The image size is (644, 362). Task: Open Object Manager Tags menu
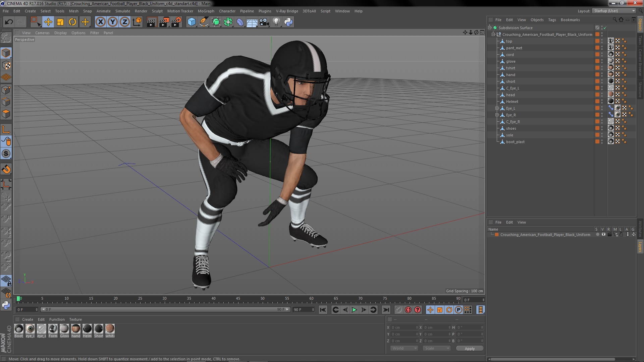552,20
